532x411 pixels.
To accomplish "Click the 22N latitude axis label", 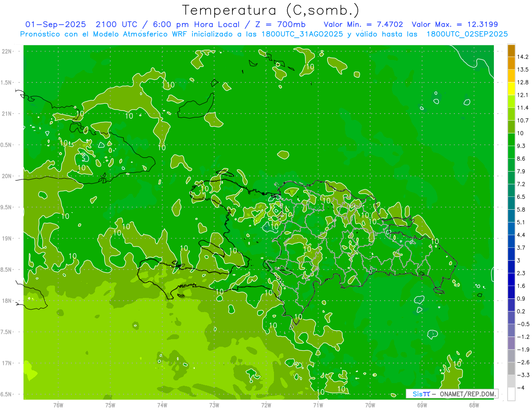I will pos(7,51).
